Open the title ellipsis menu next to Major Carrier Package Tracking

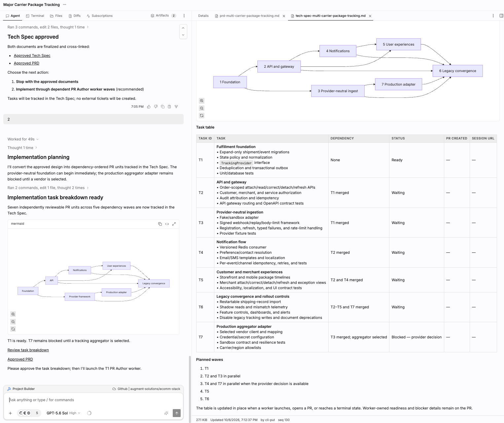coord(64,5)
